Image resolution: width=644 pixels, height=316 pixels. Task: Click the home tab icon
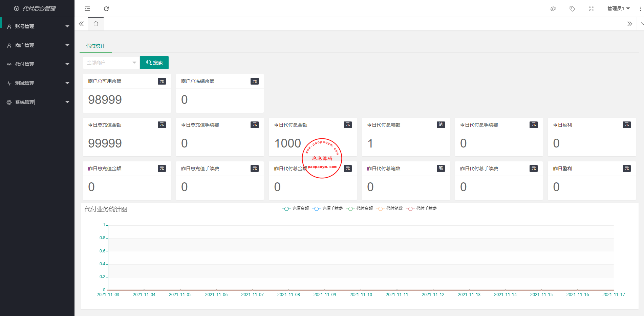coord(96,24)
